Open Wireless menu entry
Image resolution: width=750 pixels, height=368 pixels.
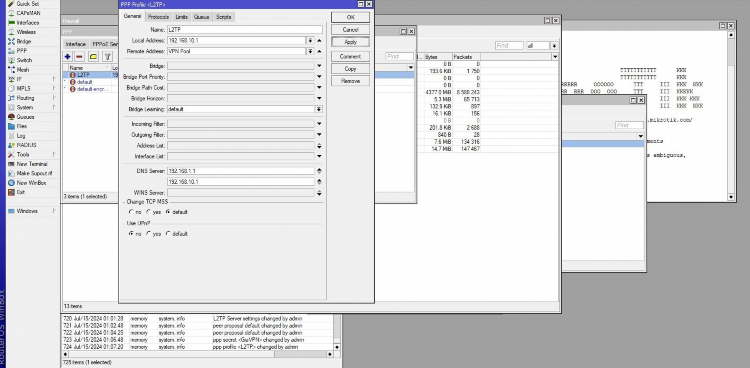(x=26, y=32)
